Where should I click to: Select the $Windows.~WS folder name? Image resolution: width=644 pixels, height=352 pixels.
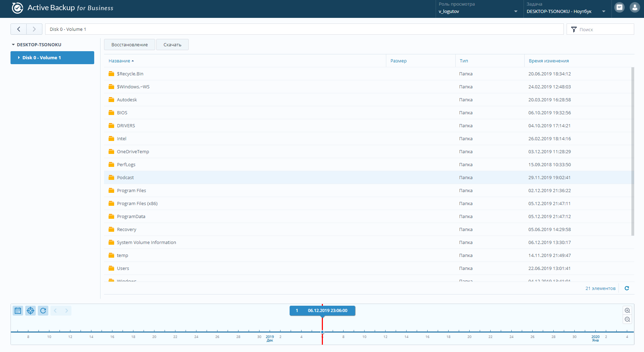(133, 87)
